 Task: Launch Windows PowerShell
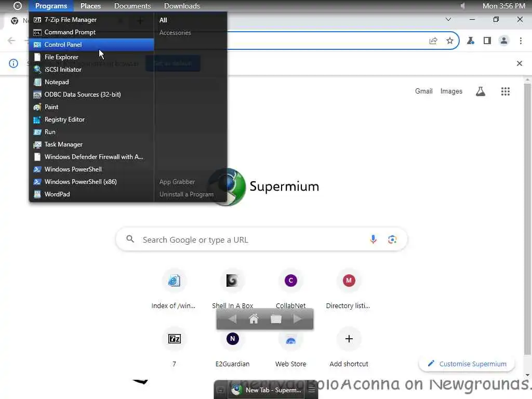coord(91,169)
